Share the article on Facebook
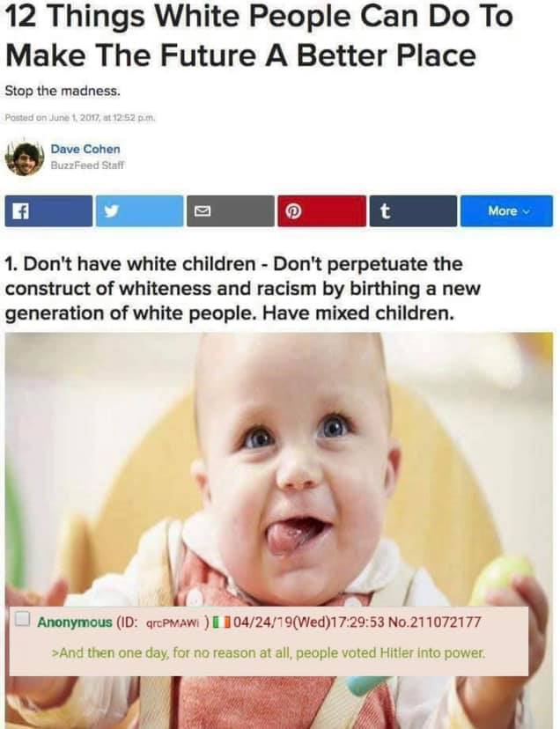Screen dimensions: 560x729 pyautogui.click(x=48, y=211)
